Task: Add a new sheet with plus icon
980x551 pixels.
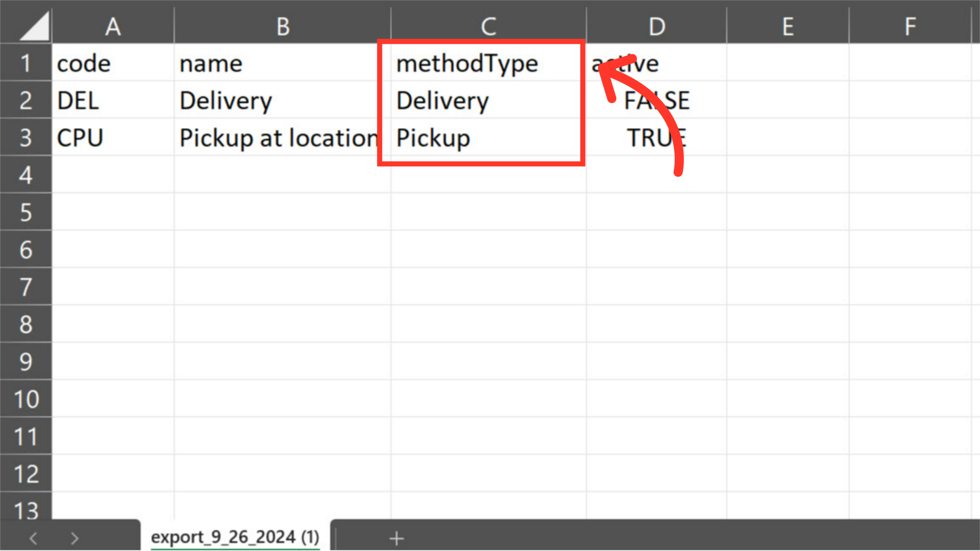Action: (397, 538)
